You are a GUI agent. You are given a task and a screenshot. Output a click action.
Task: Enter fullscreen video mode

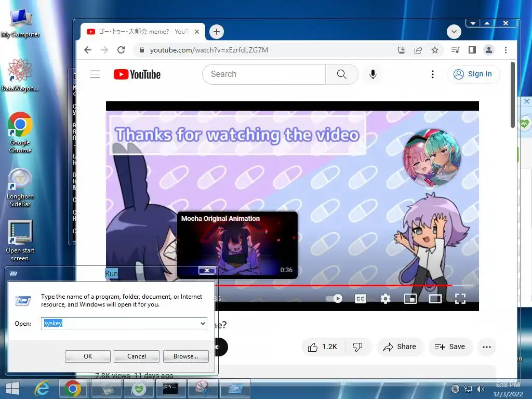pyautogui.click(x=460, y=299)
